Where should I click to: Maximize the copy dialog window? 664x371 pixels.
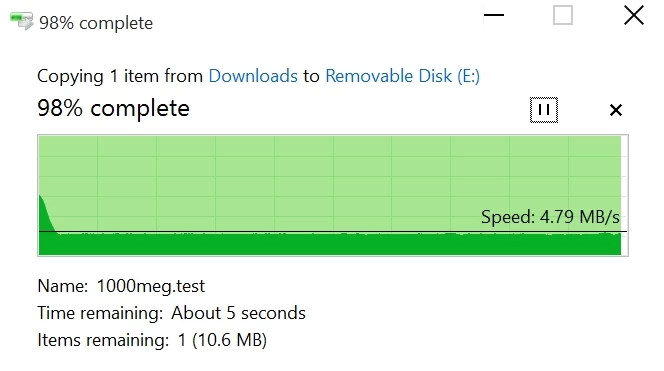[x=563, y=15]
